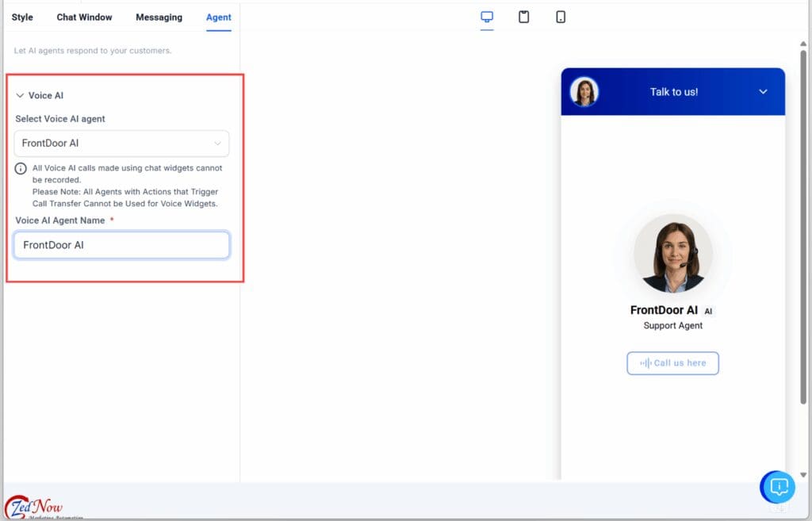Screen dimensions: 812x521
Task: Collapse the Talk to us chat header
Action: tap(764, 91)
